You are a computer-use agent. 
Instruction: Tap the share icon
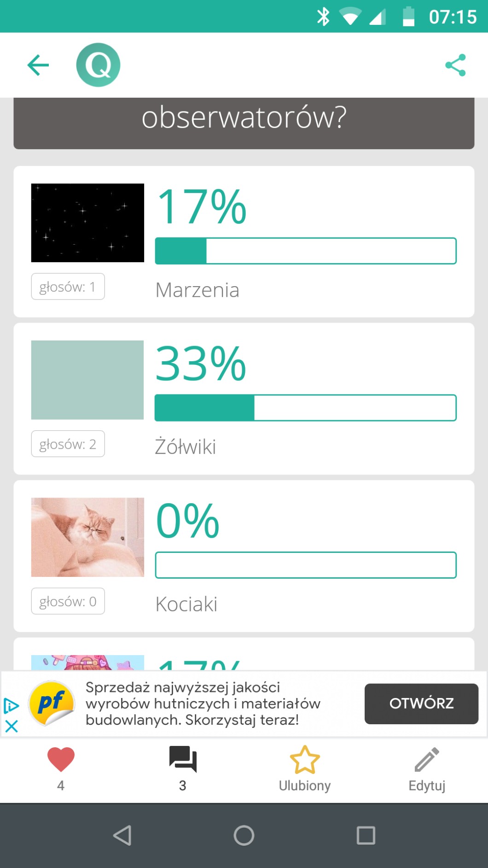pyautogui.click(x=455, y=65)
